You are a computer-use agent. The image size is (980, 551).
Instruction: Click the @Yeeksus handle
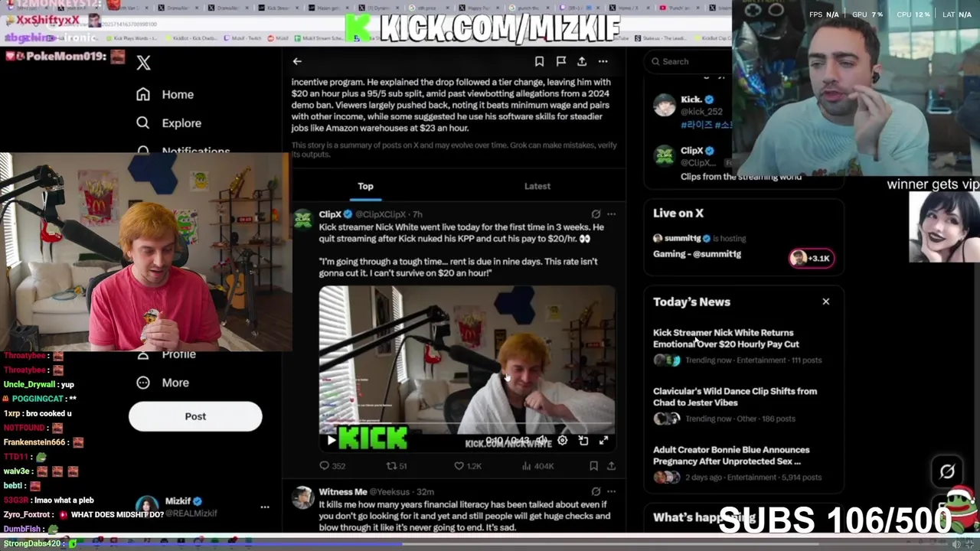point(391,492)
